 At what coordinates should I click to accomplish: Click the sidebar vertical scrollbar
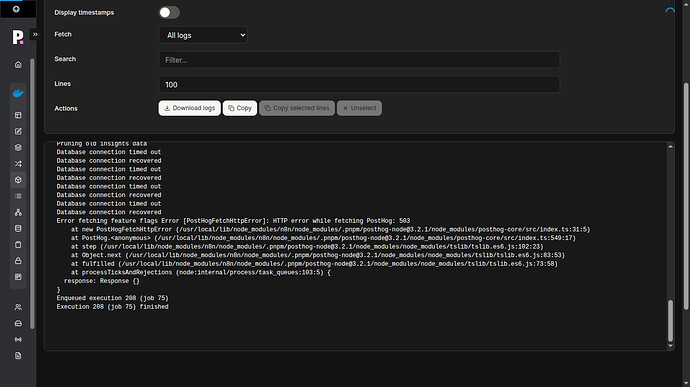pyautogui.click(x=32, y=194)
